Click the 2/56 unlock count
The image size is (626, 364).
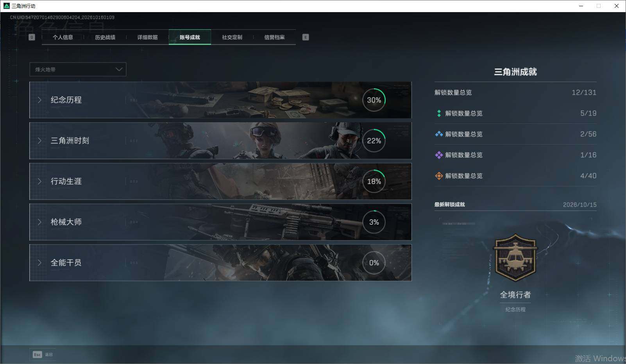(x=588, y=134)
